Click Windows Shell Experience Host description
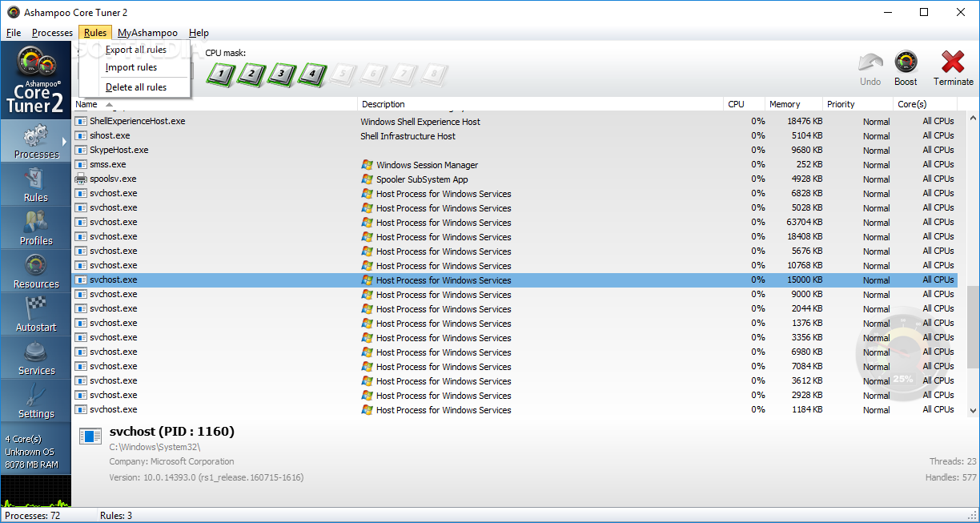980x523 pixels. tap(420, 122)
